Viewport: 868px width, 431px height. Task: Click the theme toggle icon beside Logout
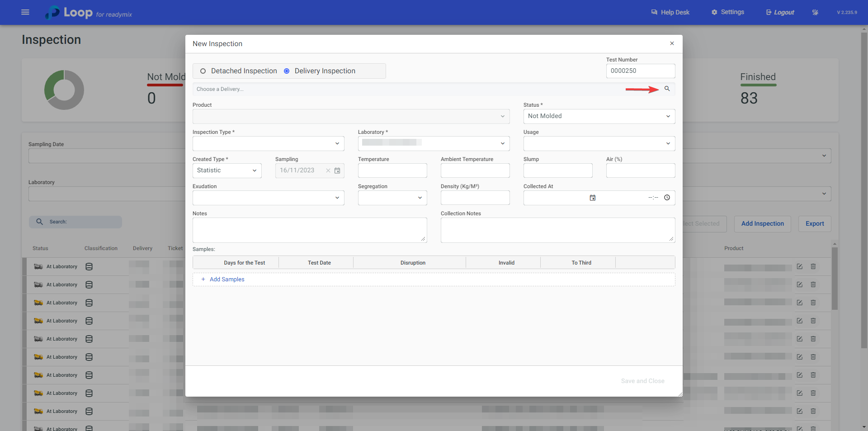(815, 12)
